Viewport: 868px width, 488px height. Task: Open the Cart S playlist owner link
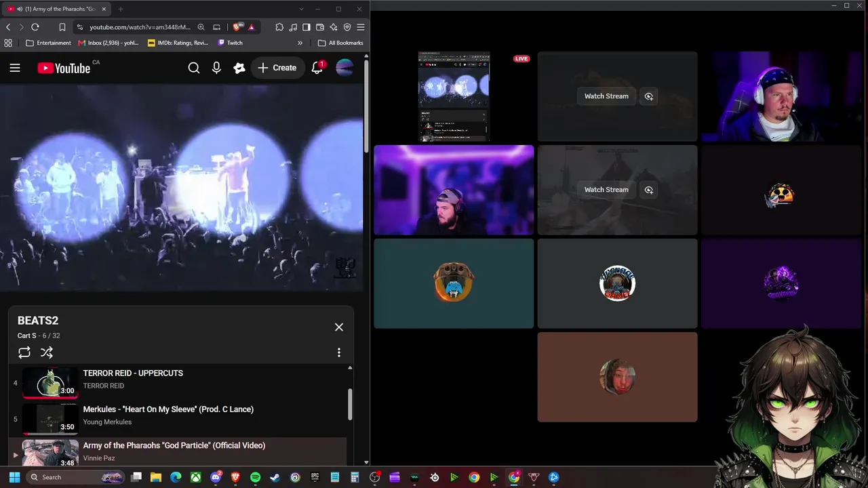point(27,335)
